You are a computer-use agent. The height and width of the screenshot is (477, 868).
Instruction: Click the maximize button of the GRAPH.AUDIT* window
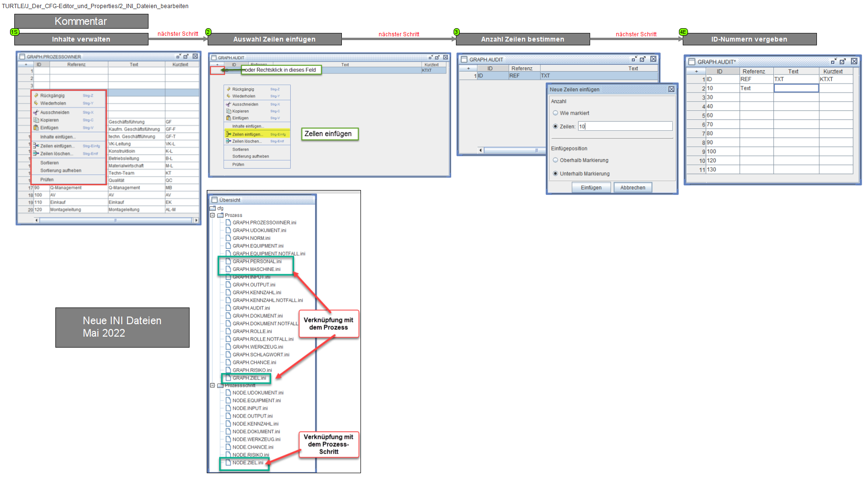pyautogui.click(x=843, y=62)
